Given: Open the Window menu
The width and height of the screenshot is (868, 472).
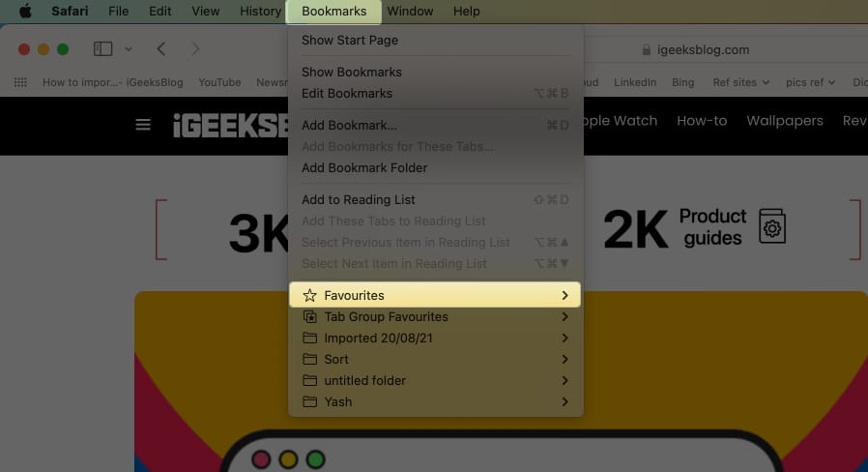Looking at the screenshot, I should coord(410,11).
